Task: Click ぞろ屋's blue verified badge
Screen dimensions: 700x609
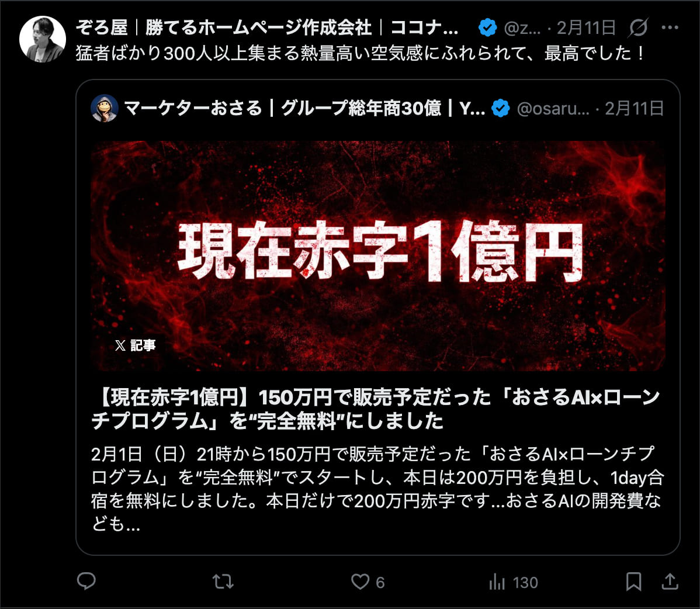Action: pos(487,27)
